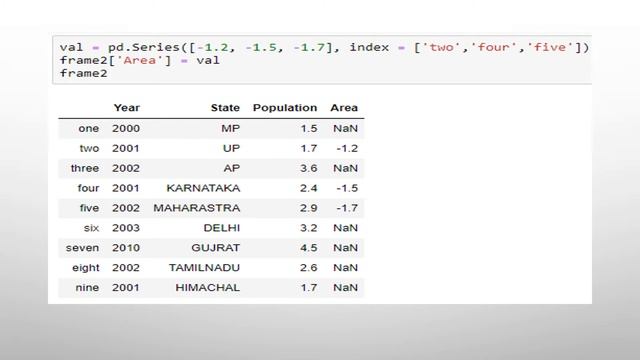
Task: Click the State cell 'DELHI'
Action: click(222, 228)
